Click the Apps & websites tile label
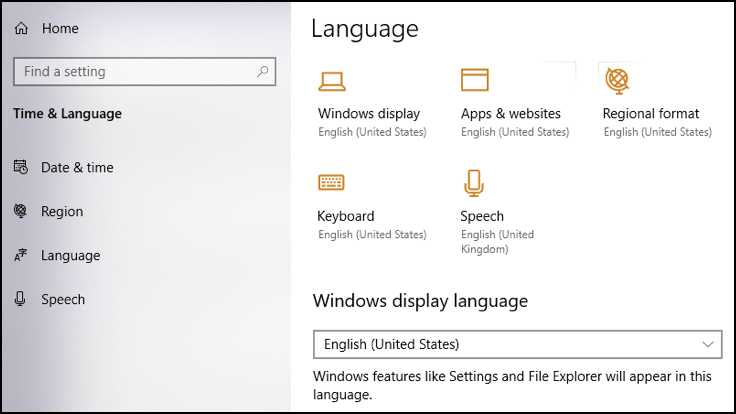This screenshot has height=414, width=736. tap(511, 114)
